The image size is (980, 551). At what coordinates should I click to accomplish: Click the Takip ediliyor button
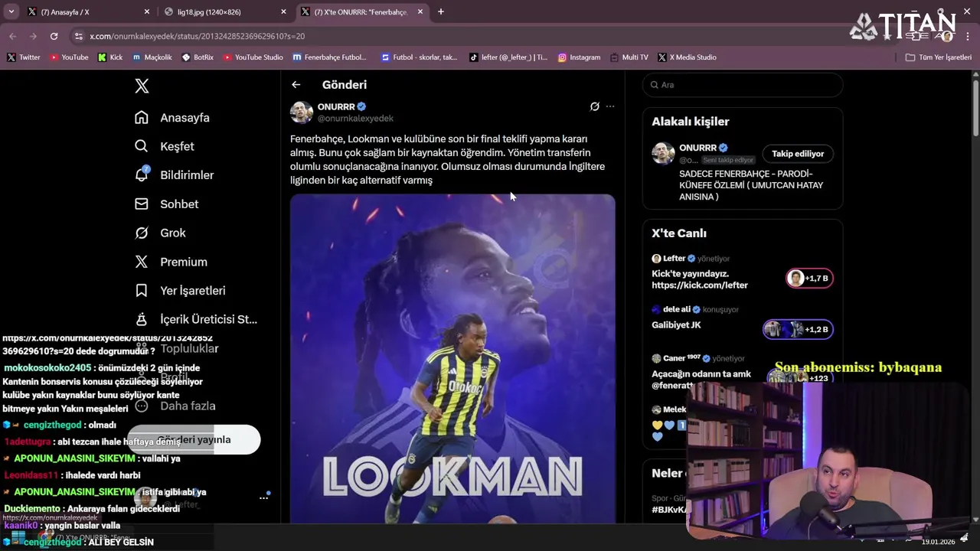point(798,154)
